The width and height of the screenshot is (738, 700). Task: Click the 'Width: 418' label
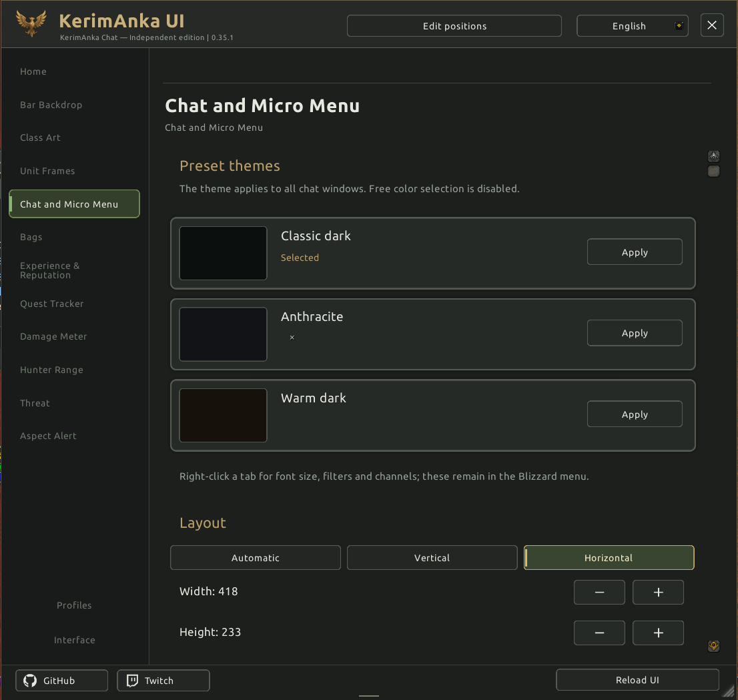[x=208, y=591]
